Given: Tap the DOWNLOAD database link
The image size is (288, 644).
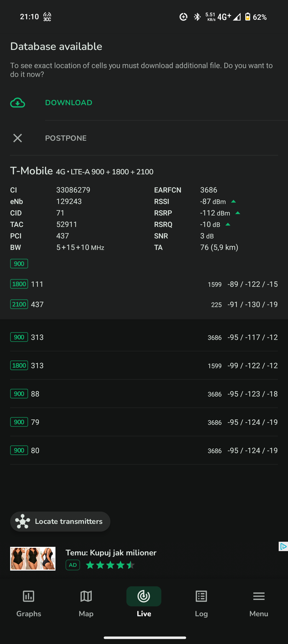Looking at the screenshot, I should coord(69,103).
